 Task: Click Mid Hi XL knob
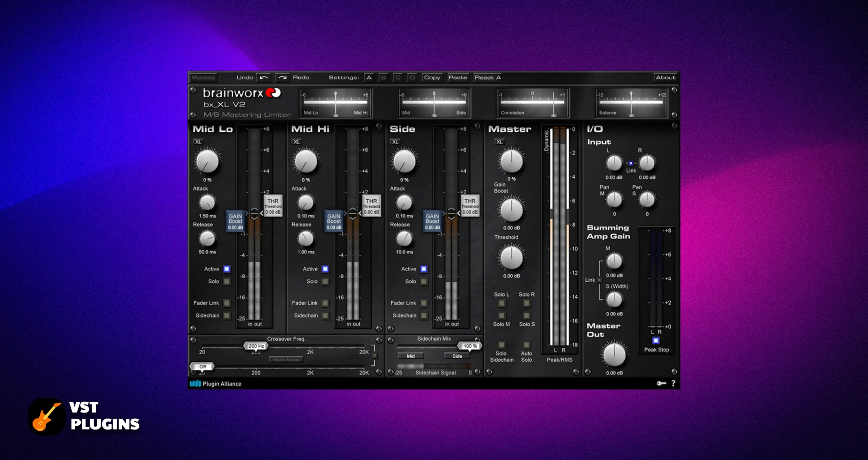(x=306, y=161)
